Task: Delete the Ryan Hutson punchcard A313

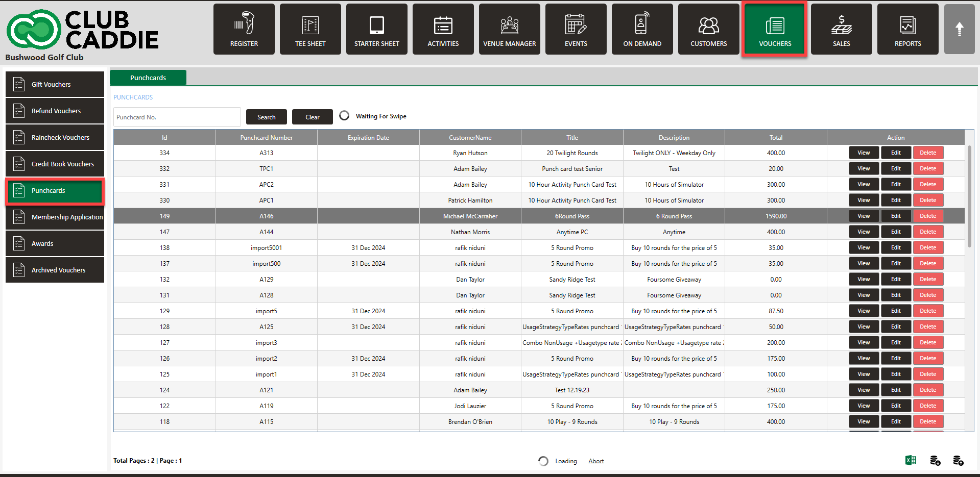Action: coord(928,153)
